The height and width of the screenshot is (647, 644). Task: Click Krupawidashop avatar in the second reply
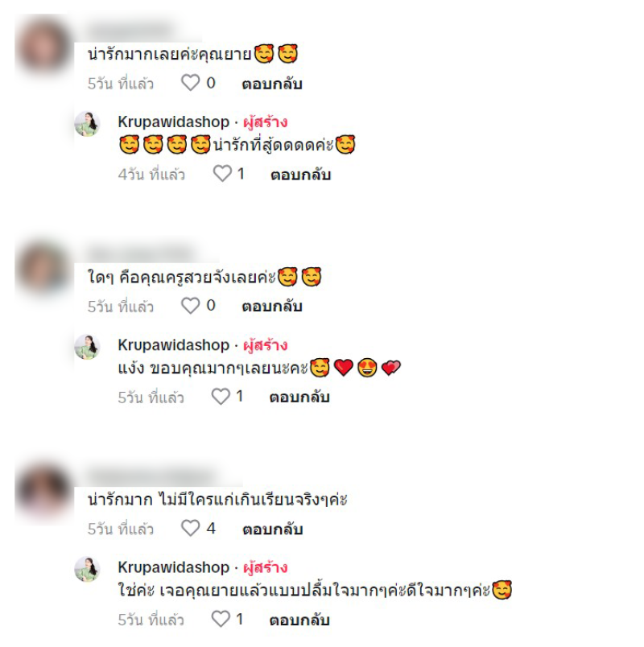coord(87,347)
